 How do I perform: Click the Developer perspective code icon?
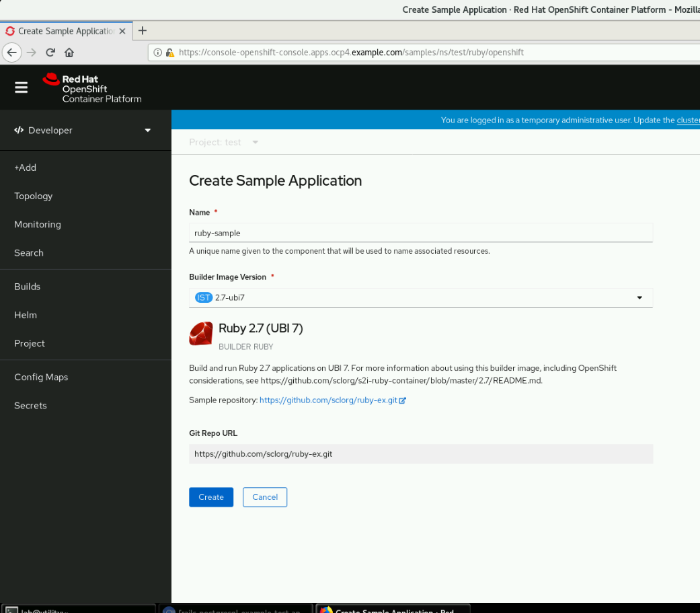[x=19, y=131]
